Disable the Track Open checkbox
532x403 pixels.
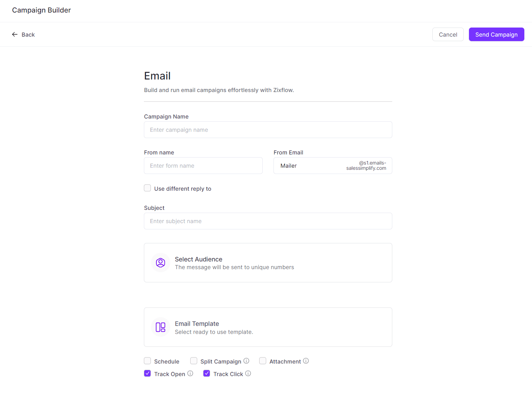(x=147, y=373)
